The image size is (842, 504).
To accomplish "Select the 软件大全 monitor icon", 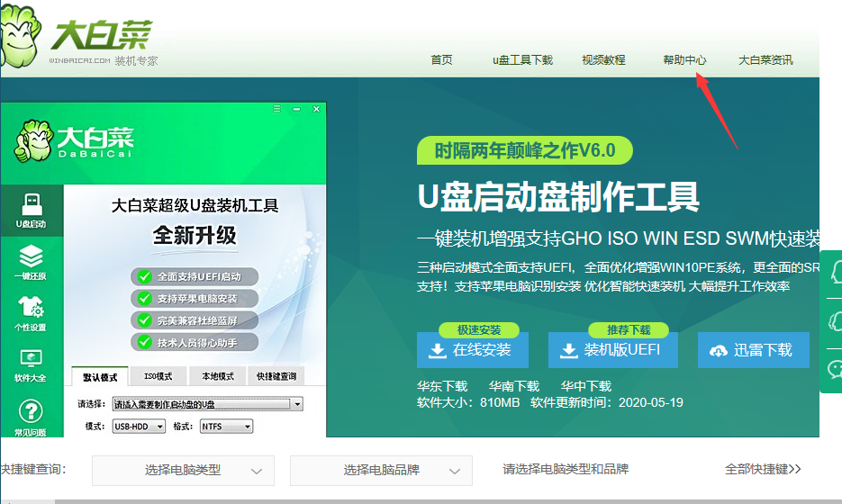I will (x=32, y=365).
